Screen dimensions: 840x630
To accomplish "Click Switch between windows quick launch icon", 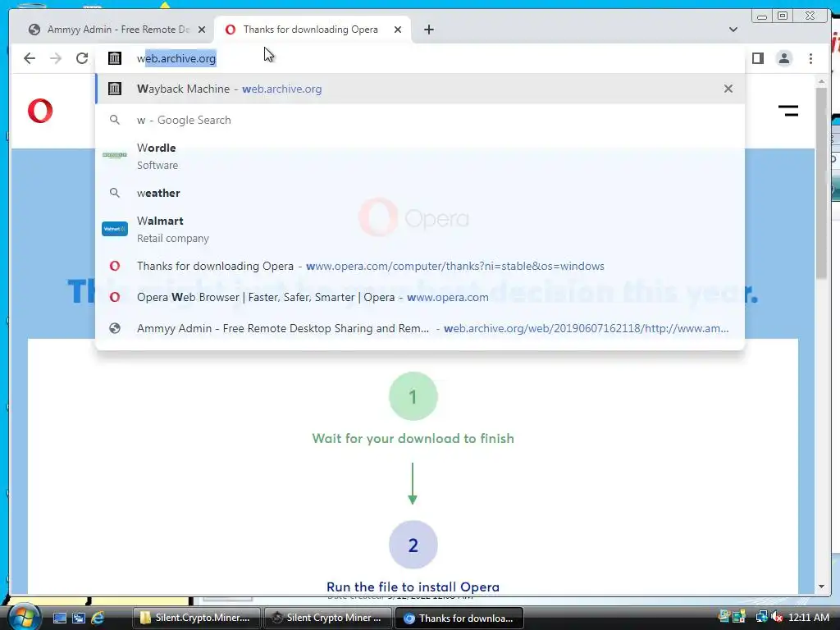I will click(x=79, y=618).
